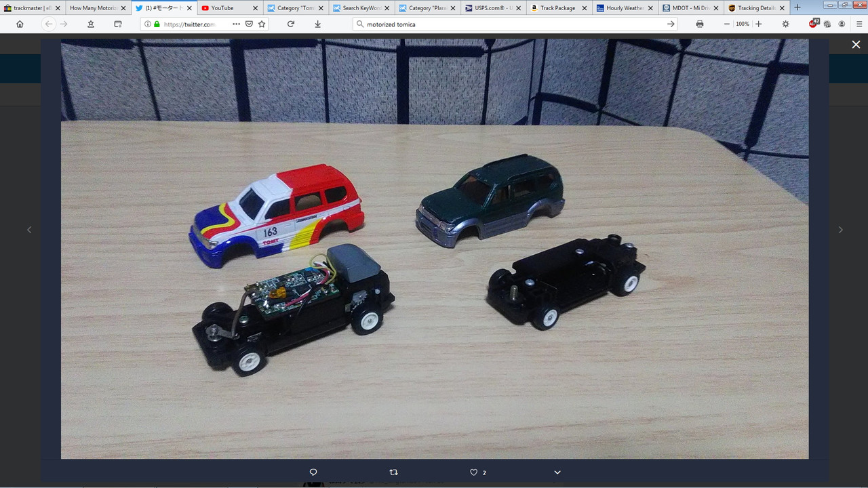The width and height of the screenshot is (868, 488).
Task: Switch to the USPS.com tab
Action: point(492,7)
